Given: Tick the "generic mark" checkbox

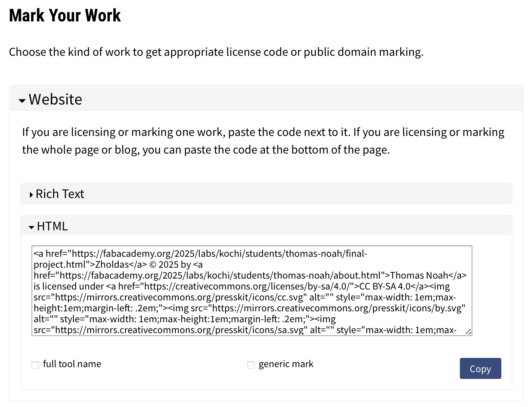Looking at the screenshot, I should click(251, 365).
